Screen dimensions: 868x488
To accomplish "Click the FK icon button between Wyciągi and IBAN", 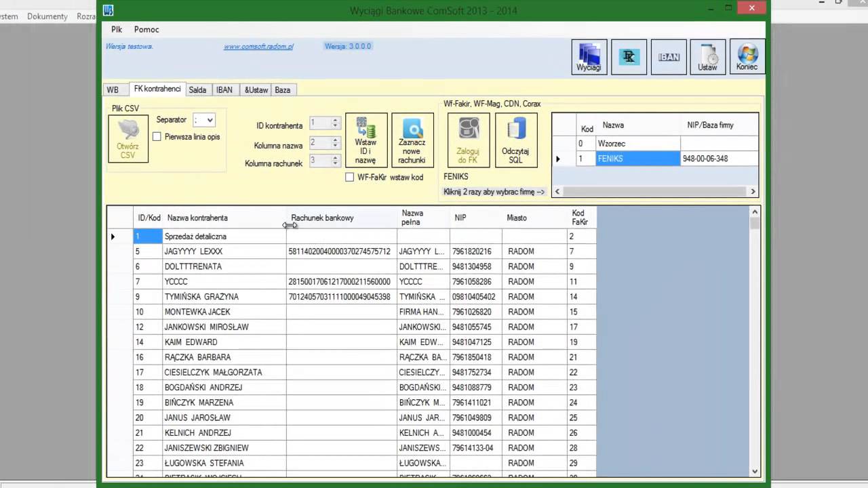I will coord(629,57).
